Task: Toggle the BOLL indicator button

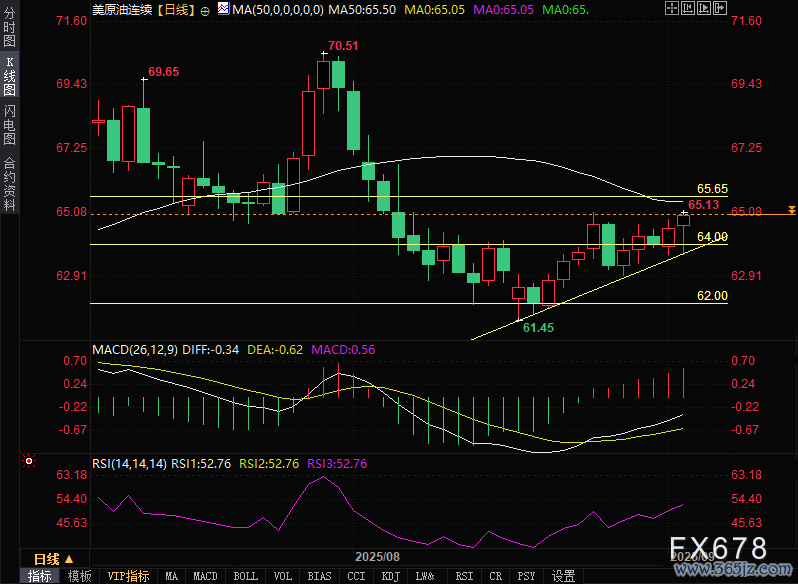Action: coord(245,576)
